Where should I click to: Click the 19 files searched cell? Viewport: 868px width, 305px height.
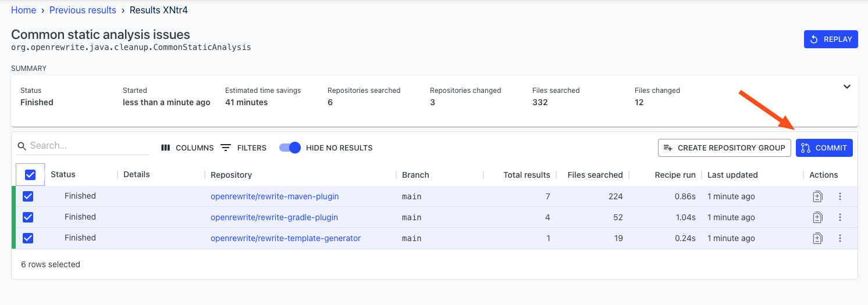click(618, 238)
